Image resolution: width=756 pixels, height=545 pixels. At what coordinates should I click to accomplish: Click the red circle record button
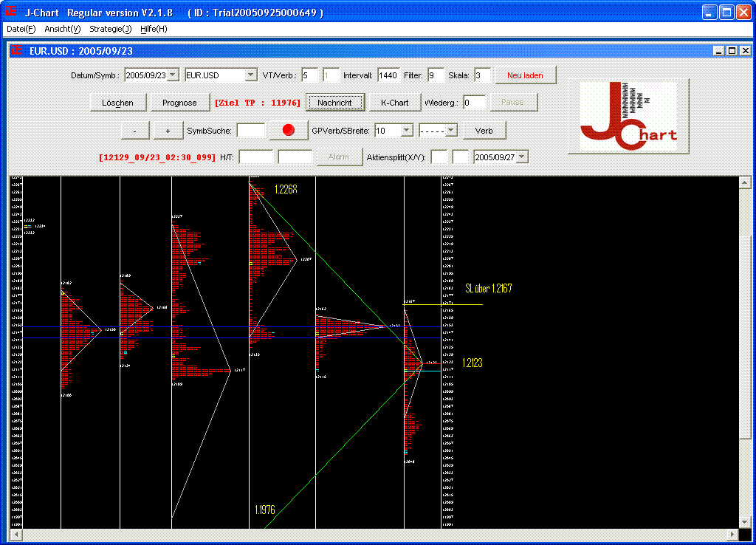(x=289, y=130)
